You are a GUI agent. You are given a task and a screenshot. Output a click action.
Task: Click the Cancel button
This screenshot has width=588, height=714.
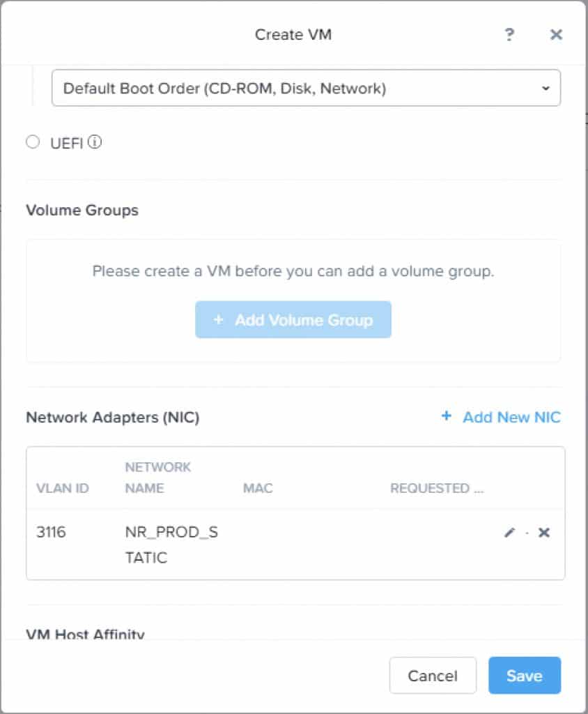pos(433,675)
